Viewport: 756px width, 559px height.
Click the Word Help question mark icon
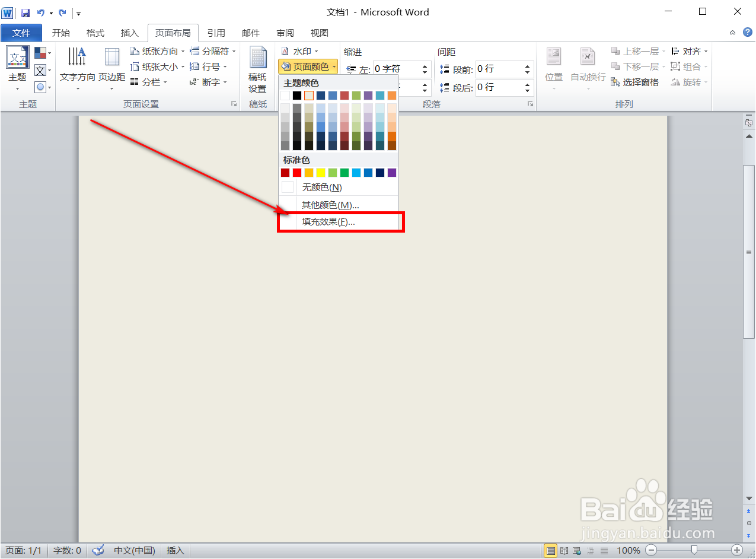coord(747,33)
